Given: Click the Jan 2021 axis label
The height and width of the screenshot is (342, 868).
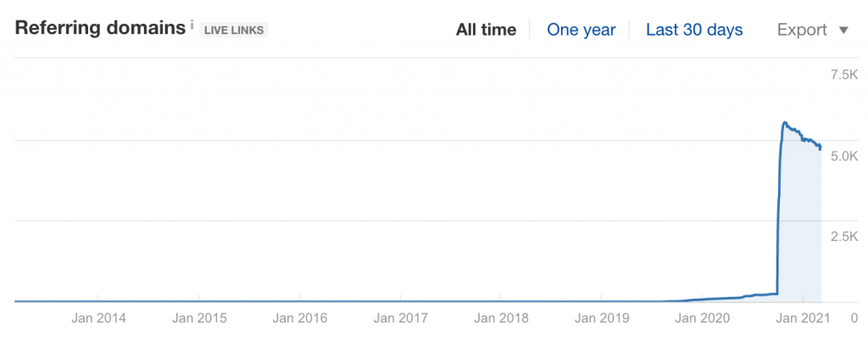Looking at the screenshot, I should click(x=804, y=318).
